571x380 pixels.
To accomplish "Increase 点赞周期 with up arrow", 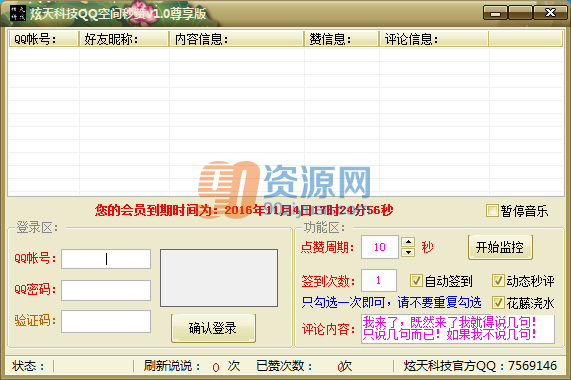I will coord(408,242).
